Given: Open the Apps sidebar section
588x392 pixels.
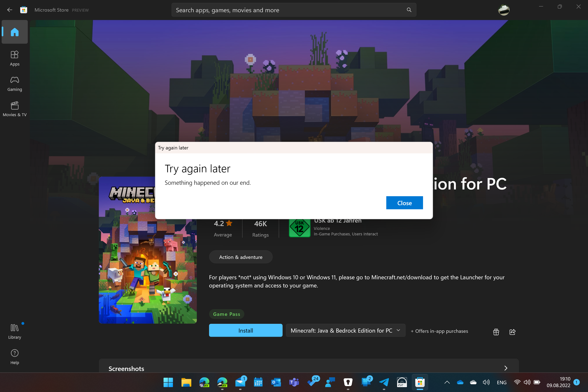Looking at the screenshot, I should tap(14, 58).
